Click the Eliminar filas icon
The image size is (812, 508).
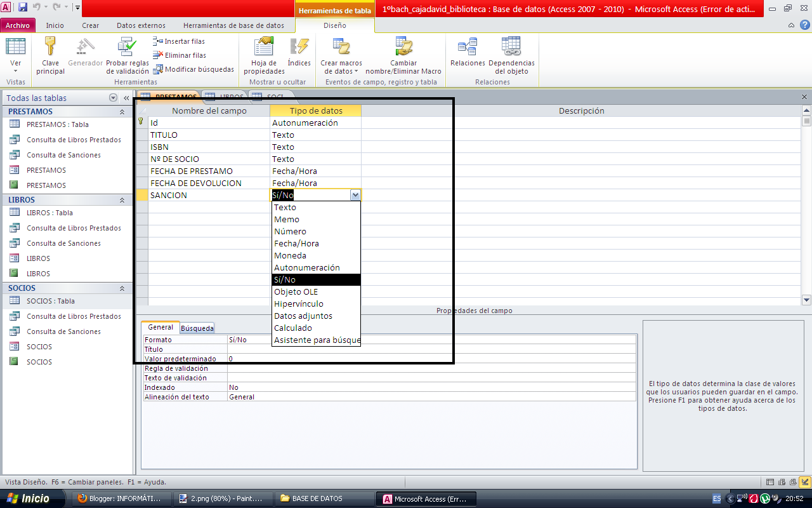click(x=157, y=55)
